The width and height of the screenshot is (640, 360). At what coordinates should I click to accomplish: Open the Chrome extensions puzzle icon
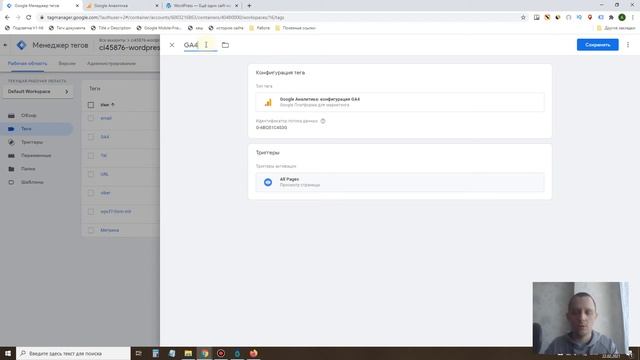click(611, 18)
